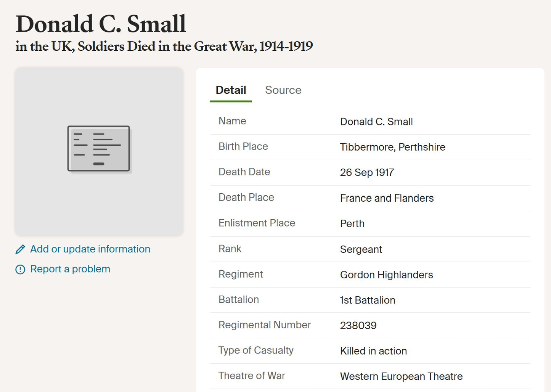This screenshot has width=551, height=392.
Task: Click the exclamation circle icon beside Report
Action: (20, 270)
